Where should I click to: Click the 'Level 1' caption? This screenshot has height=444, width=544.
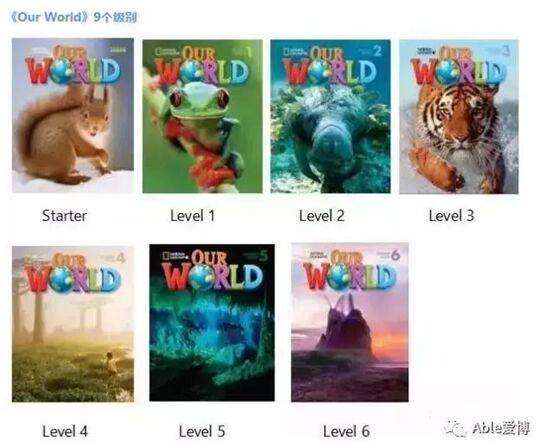click(x=193, y=216)
